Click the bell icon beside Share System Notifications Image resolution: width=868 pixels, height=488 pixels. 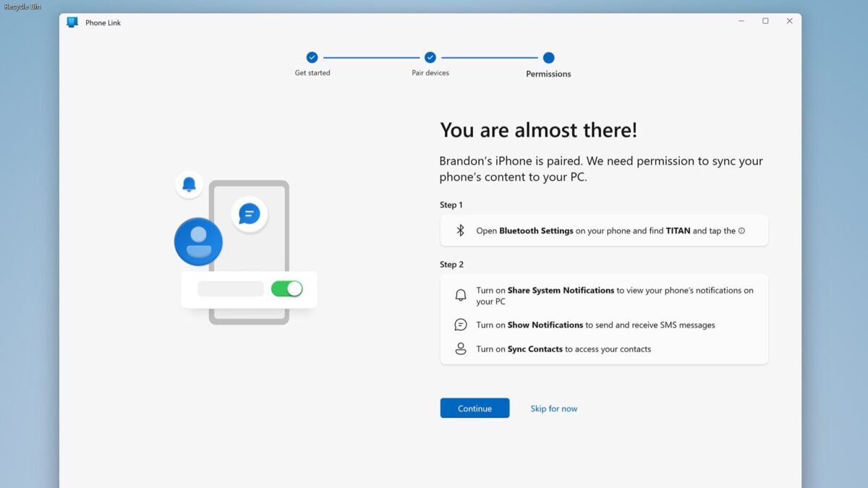click(x=461, y=295)
